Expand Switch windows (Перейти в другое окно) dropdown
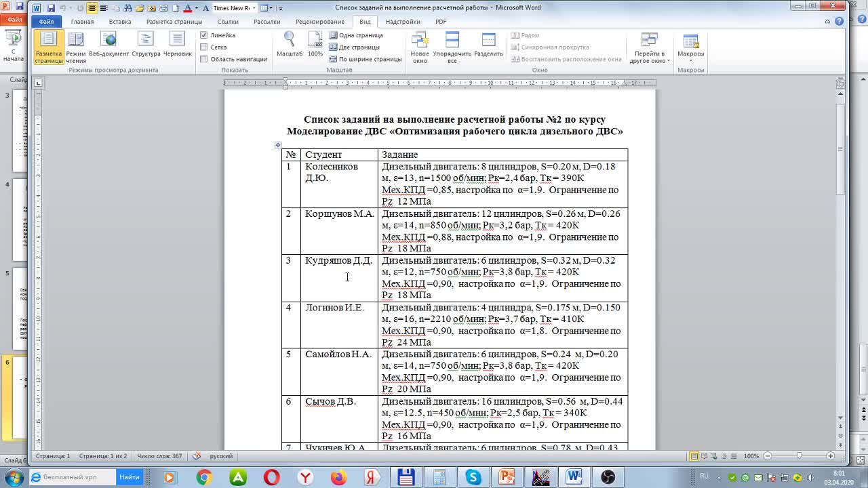The height and width of the screenshot is (488, 868). tap(669, 61)
